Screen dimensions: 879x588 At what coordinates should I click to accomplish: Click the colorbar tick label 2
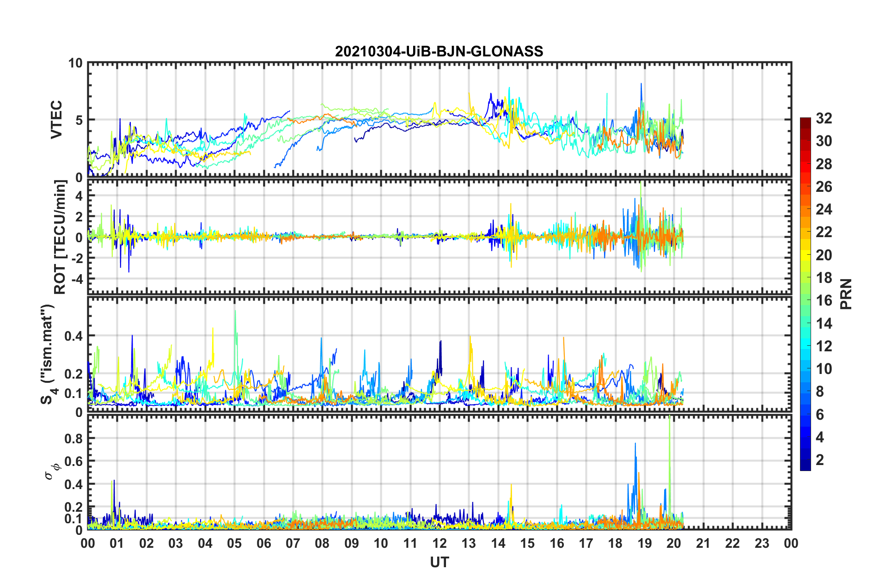coord(820,459)
